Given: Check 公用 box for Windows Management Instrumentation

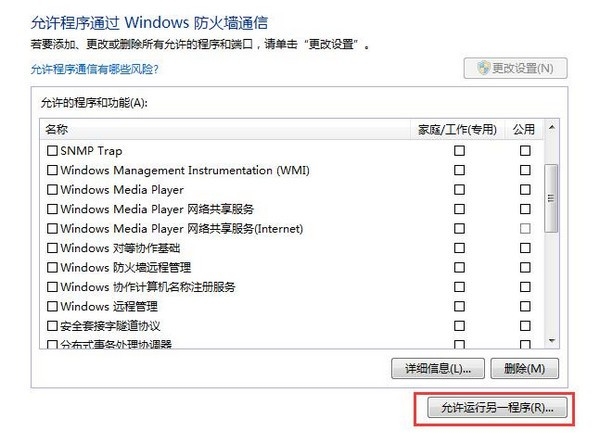Looking at the screenshot, I should tap(525, 170).
